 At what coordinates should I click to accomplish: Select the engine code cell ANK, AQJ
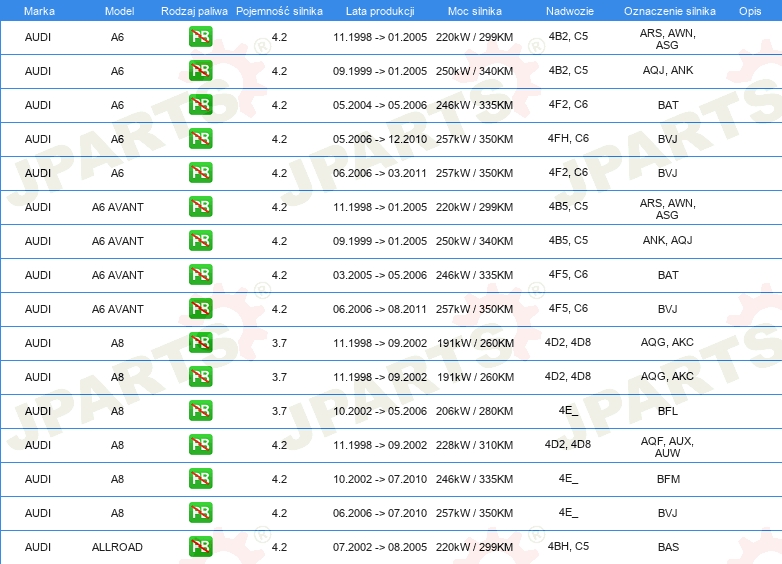click(668, 240)
